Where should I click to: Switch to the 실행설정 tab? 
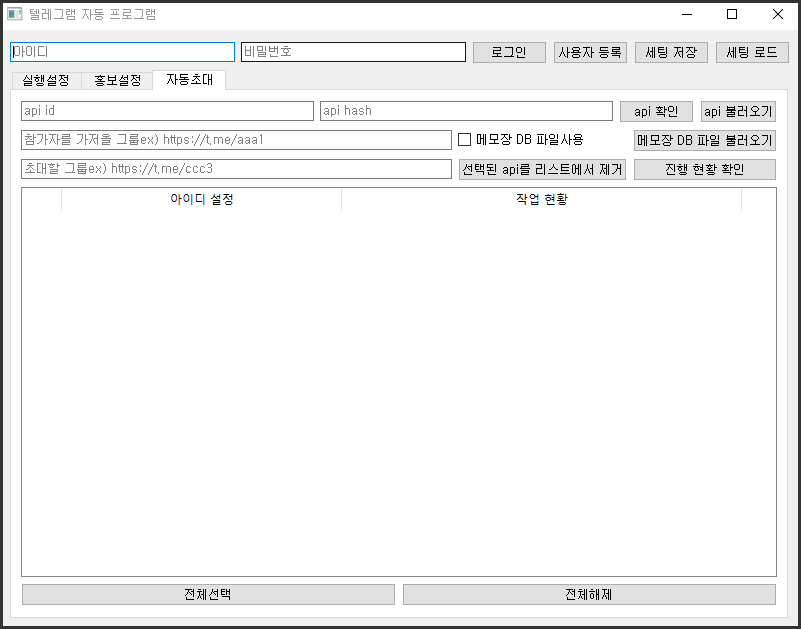[45, 80]
